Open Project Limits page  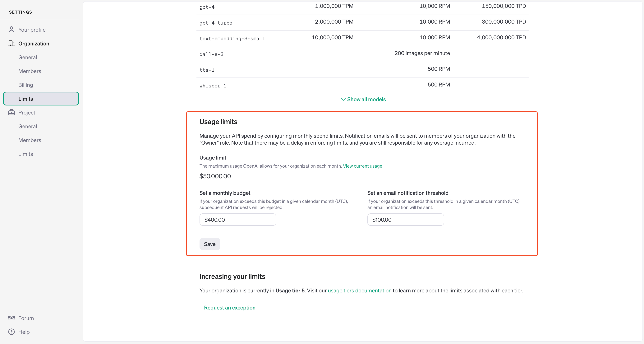tap(25, 154)
